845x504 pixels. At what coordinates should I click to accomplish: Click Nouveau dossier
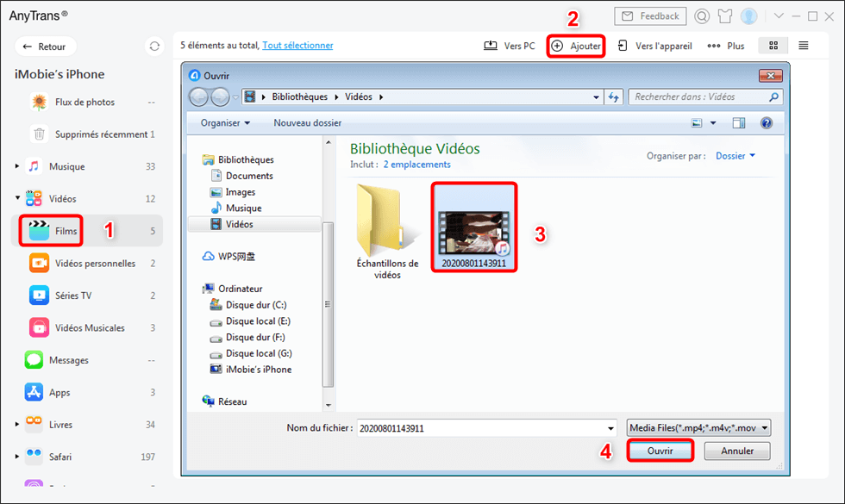tap(307, 122)
